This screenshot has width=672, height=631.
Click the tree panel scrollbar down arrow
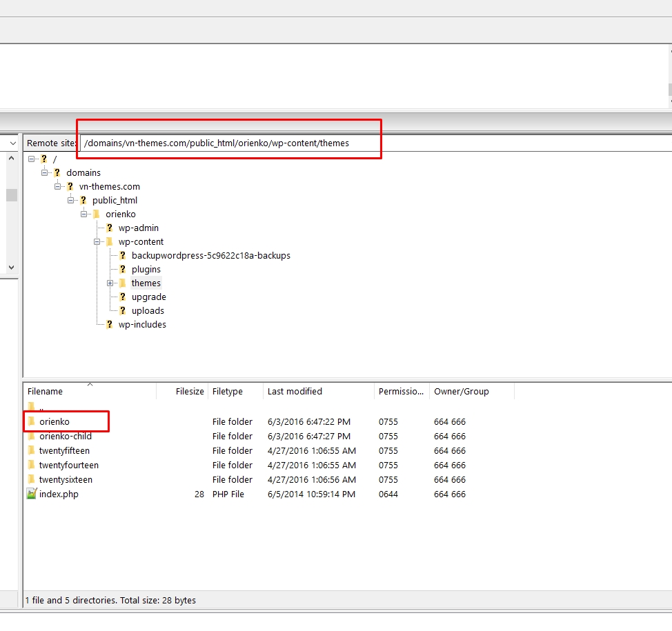(10, 268)
